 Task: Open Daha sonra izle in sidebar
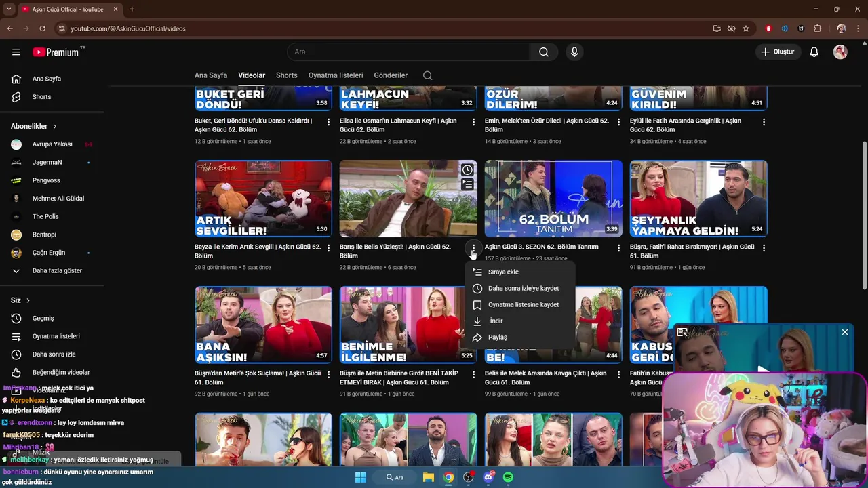pyautogui.click(x=52, y=354)
